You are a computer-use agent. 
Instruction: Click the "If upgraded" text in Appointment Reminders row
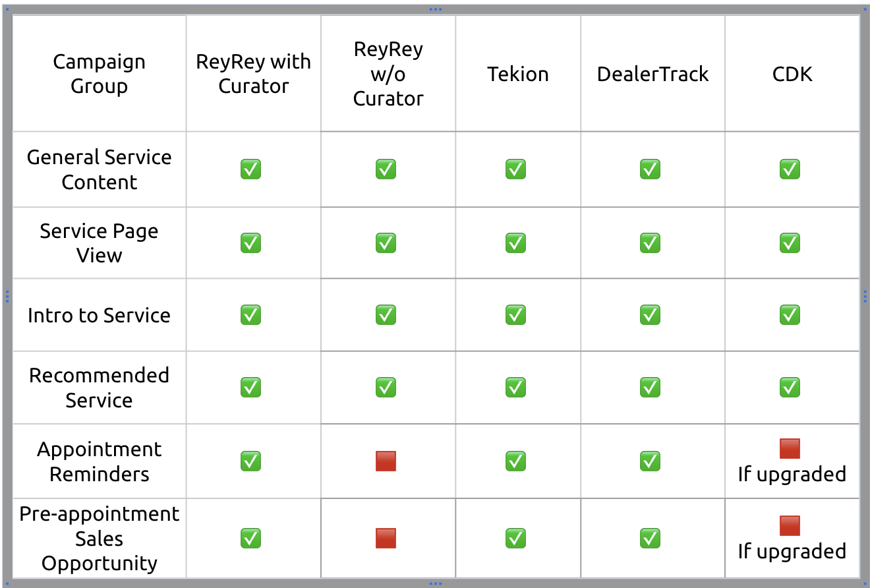point(792,474)
